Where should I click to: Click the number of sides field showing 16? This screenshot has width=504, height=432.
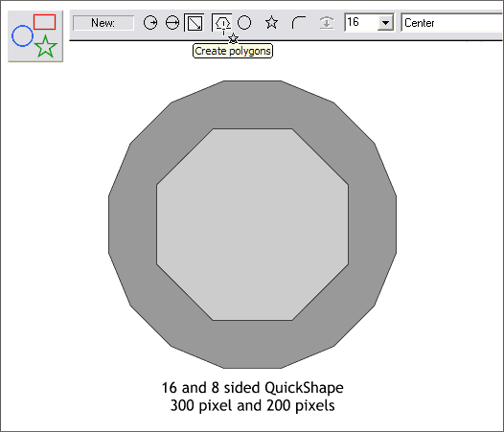click(361, 22)
